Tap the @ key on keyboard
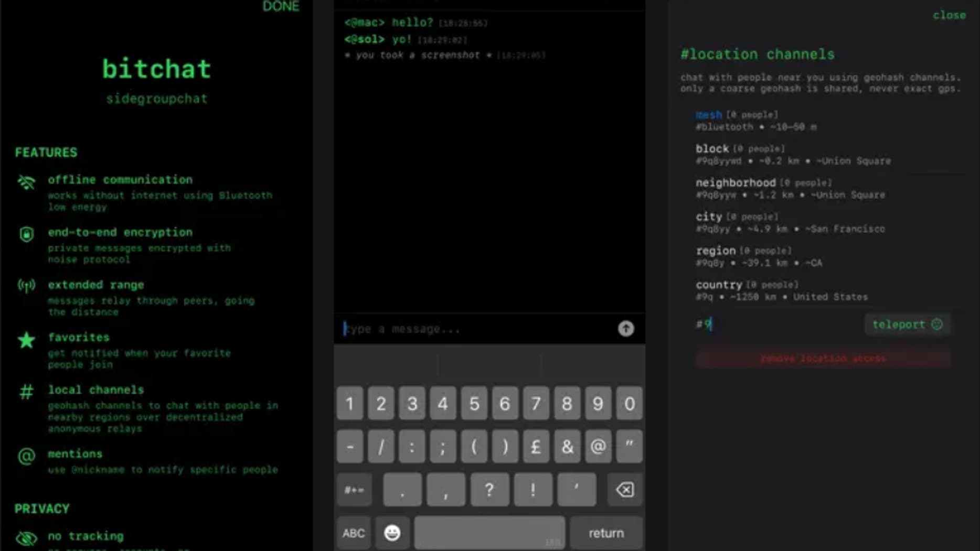Viewport: 980px width, 551px height. click(x=598, y=447)
